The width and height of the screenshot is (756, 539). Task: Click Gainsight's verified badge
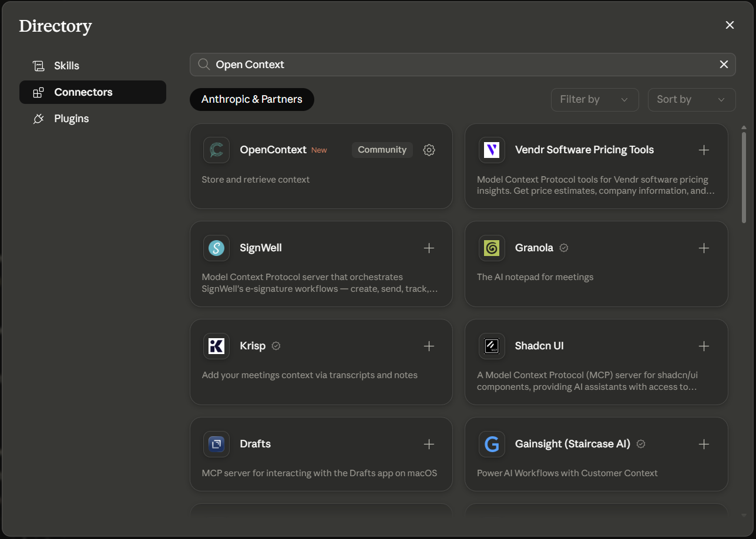(641, 444)
